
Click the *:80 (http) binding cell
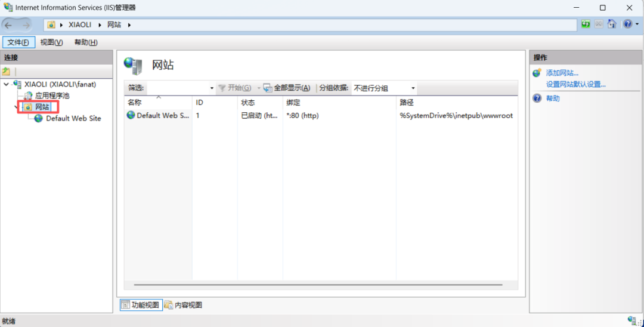(302, 115)
